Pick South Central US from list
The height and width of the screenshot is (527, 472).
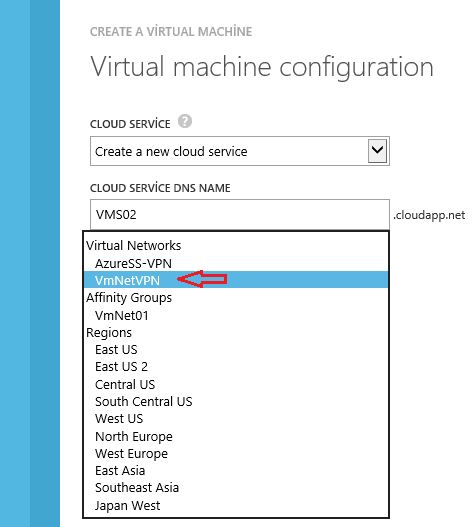(x=236, y=401)
